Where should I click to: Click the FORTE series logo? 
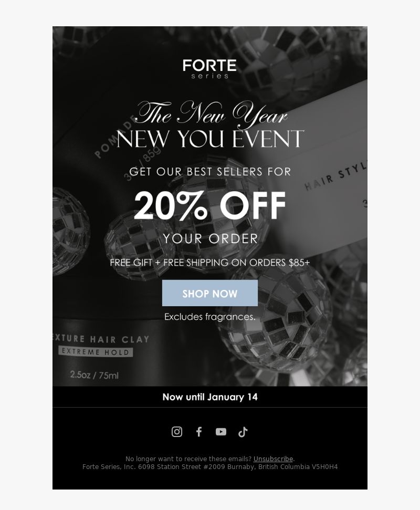[209, 69]
